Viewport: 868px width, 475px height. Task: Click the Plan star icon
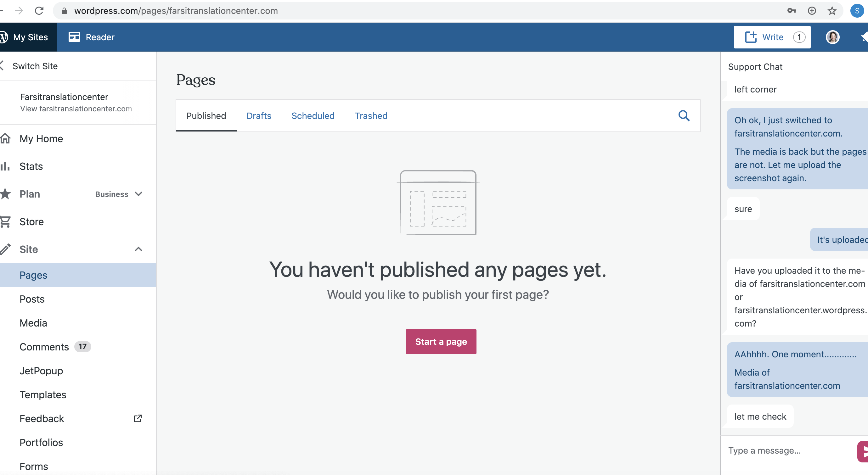[5, 194]
